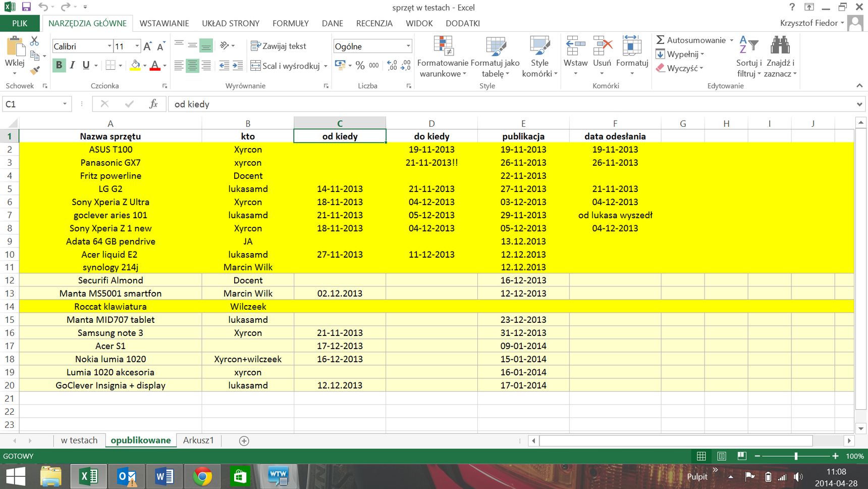Screen dimensions: 868x489
Task: Click Zawijaj tekst wrap text button
Action: point(279,46)
